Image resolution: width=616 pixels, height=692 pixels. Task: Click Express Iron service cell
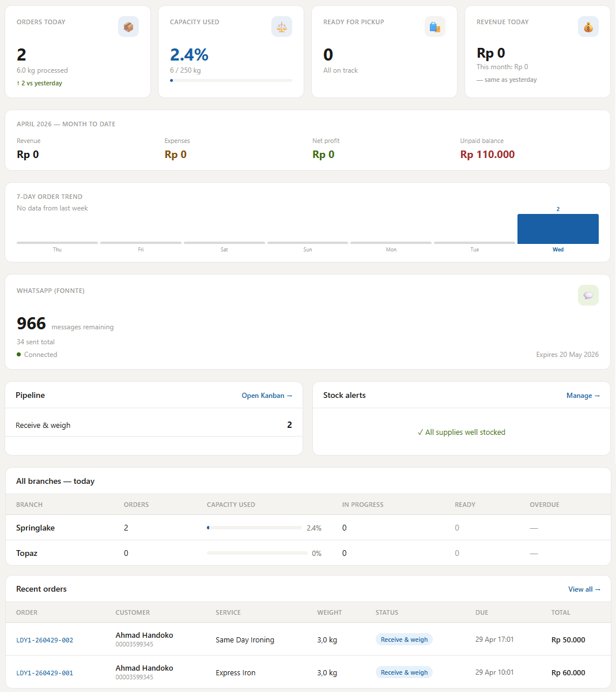(x=236, y=673)
